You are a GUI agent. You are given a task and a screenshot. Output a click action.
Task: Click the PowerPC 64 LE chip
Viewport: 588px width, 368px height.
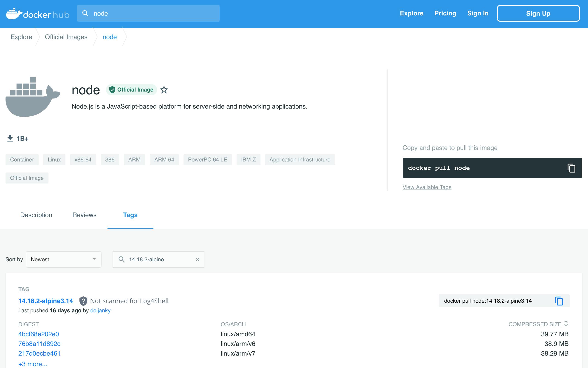point(207,160)
